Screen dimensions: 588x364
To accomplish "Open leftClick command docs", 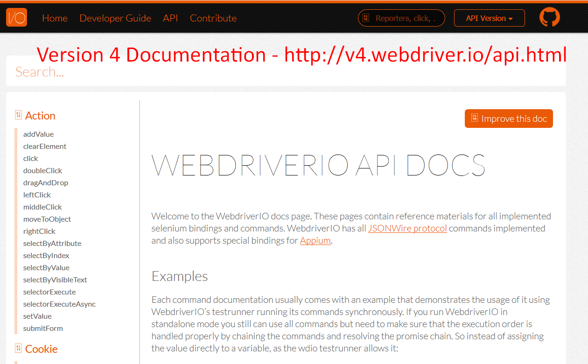I will (x=37, y=195).
